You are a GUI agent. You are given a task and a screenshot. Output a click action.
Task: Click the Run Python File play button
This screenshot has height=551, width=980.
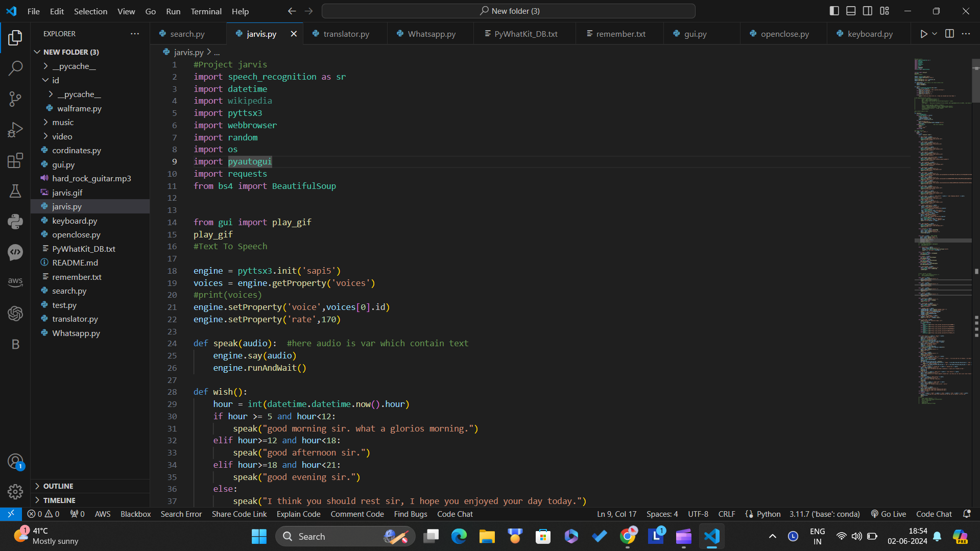point(923,34)
